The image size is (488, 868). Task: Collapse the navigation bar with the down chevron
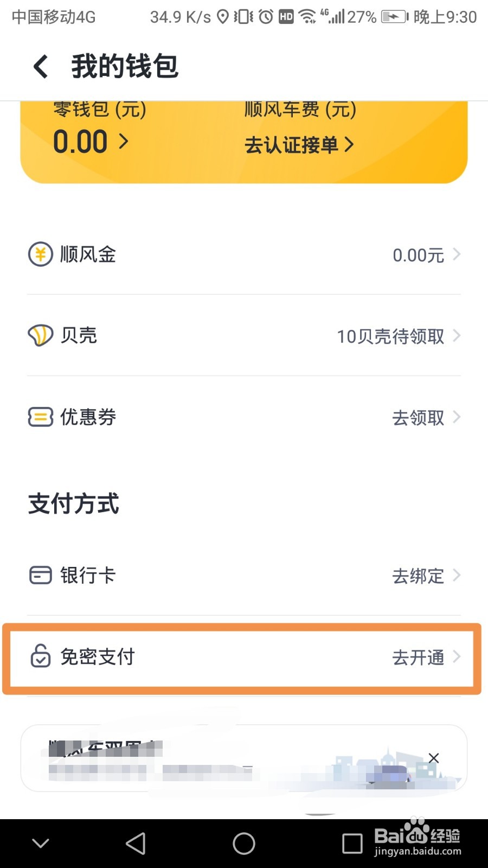[41, 843]
